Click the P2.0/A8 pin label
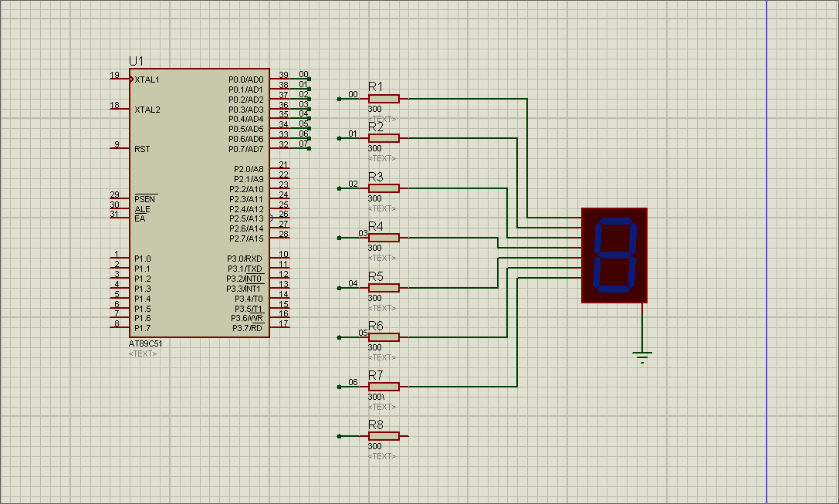The width and height of the screenshot is (839, 504). click(x=249, y=169)
